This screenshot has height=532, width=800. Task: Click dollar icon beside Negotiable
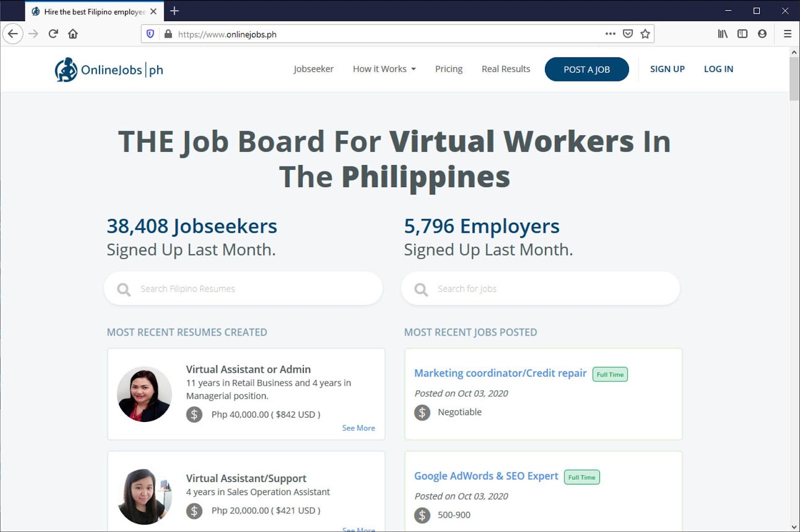[x=422, y=412]
